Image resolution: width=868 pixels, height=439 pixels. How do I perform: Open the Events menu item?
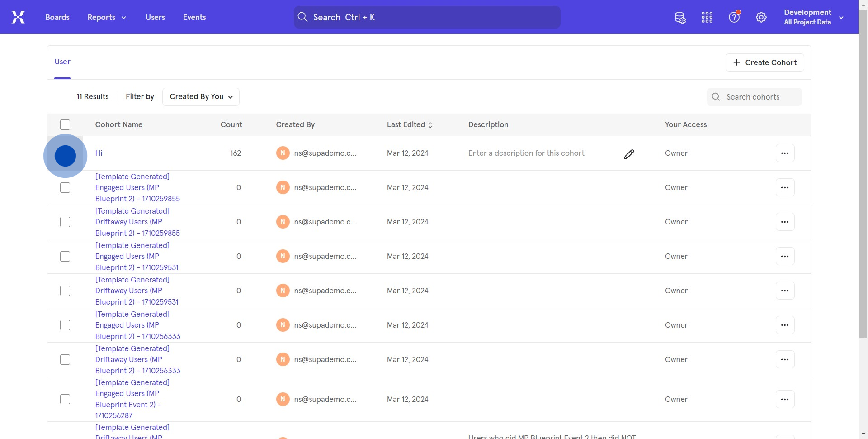tap(194, 17)
